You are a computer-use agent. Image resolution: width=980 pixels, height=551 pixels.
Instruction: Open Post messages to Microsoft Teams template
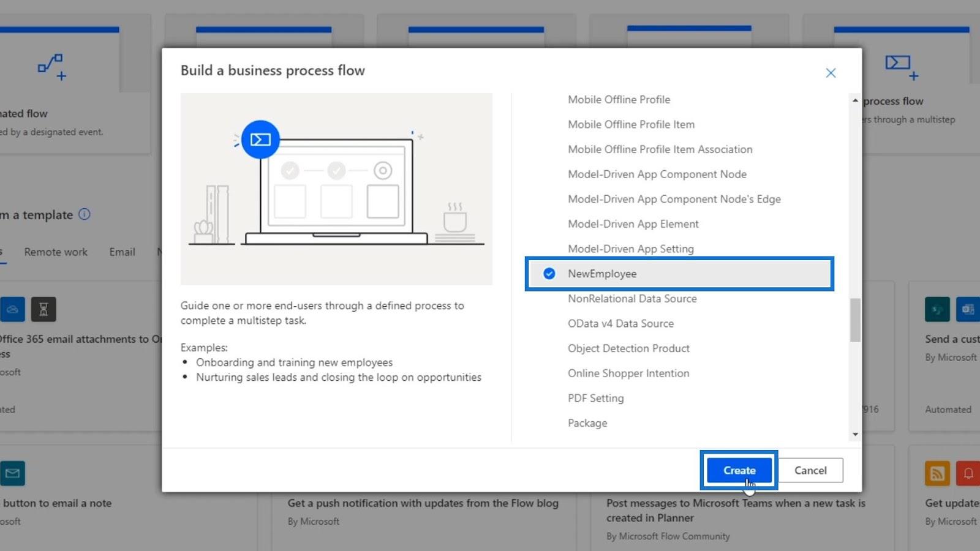pyautogui.click(x=736, y=511)
